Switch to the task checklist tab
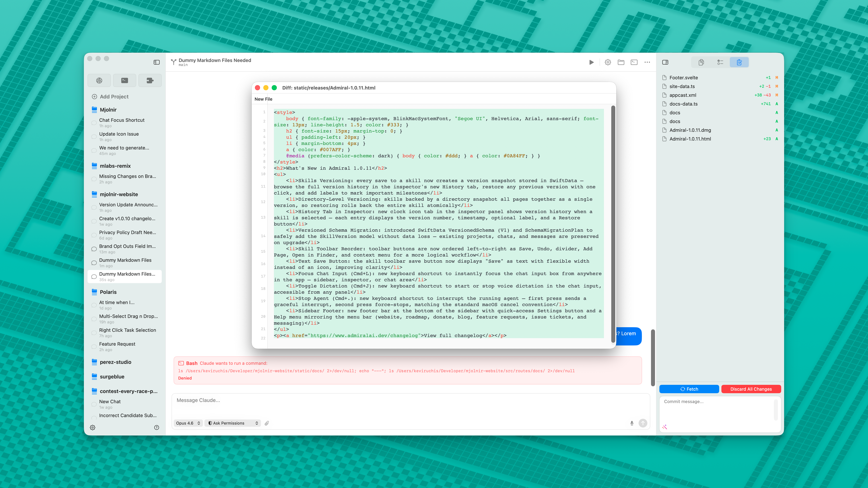868x488 pixels. point(720,62)
